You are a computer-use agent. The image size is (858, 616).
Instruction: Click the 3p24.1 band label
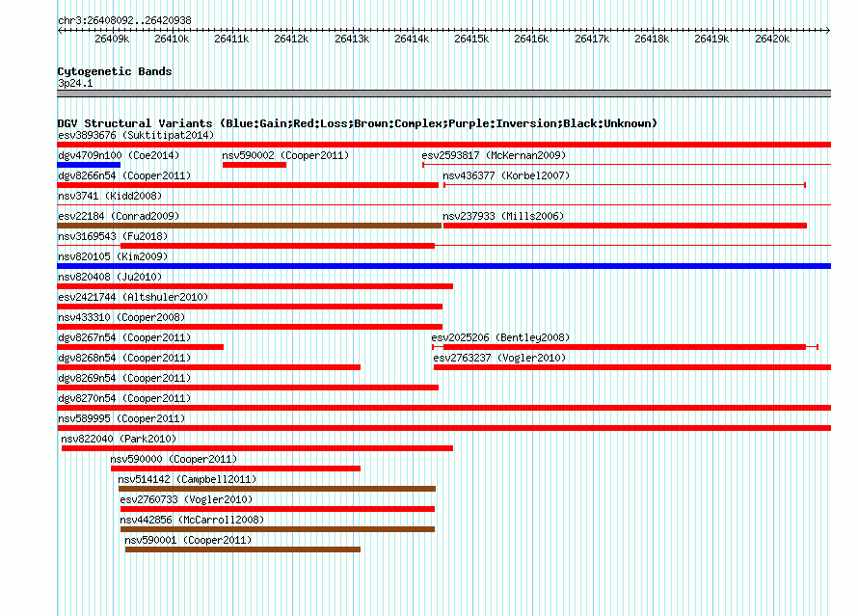click(75, 83)
